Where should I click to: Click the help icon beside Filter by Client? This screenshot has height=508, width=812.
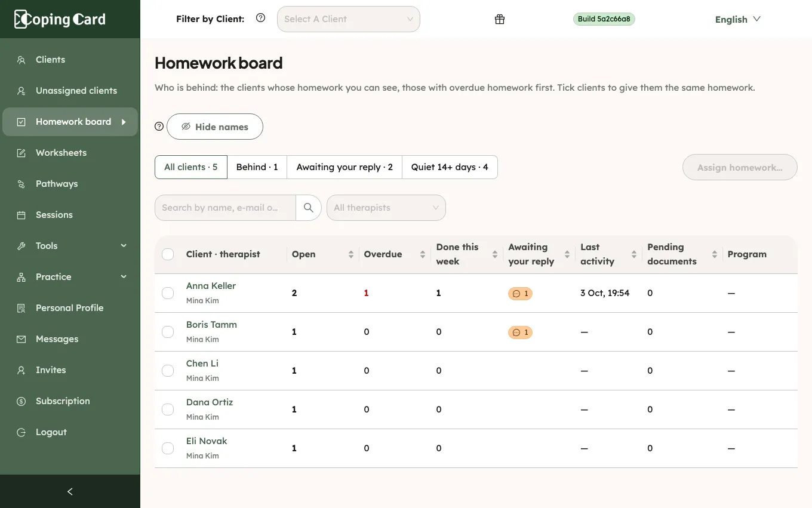[260, 18]
